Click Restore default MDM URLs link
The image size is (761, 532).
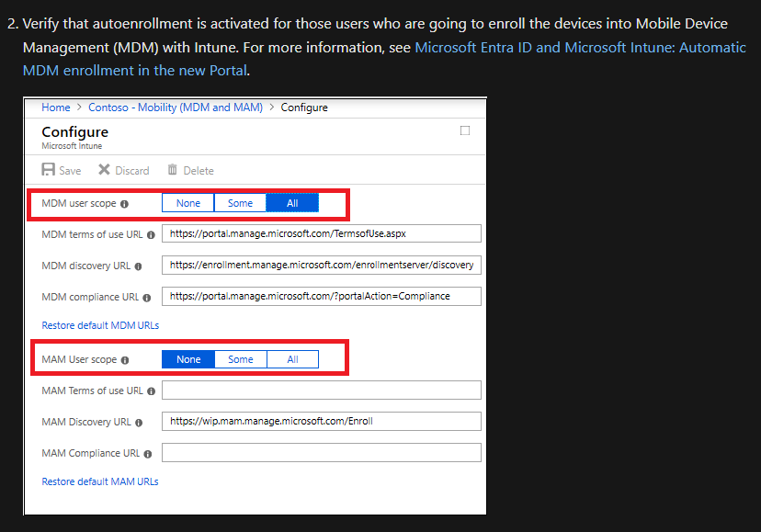click(100, 325)
